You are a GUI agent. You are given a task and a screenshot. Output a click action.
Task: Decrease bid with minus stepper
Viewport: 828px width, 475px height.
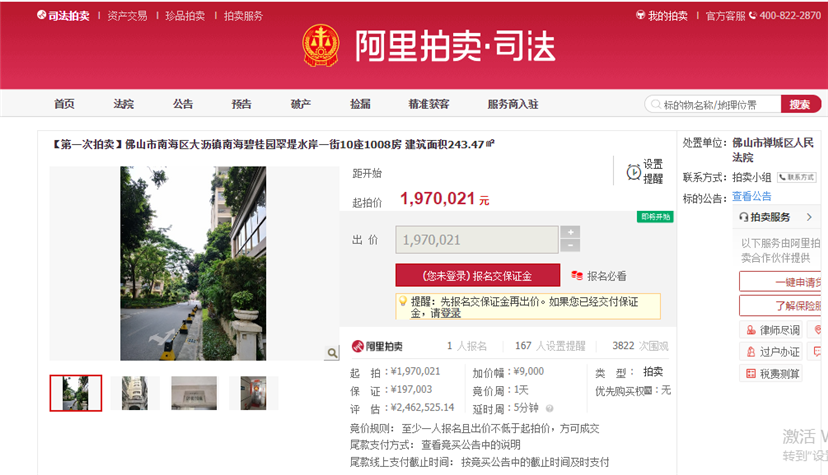coord(570,245)
